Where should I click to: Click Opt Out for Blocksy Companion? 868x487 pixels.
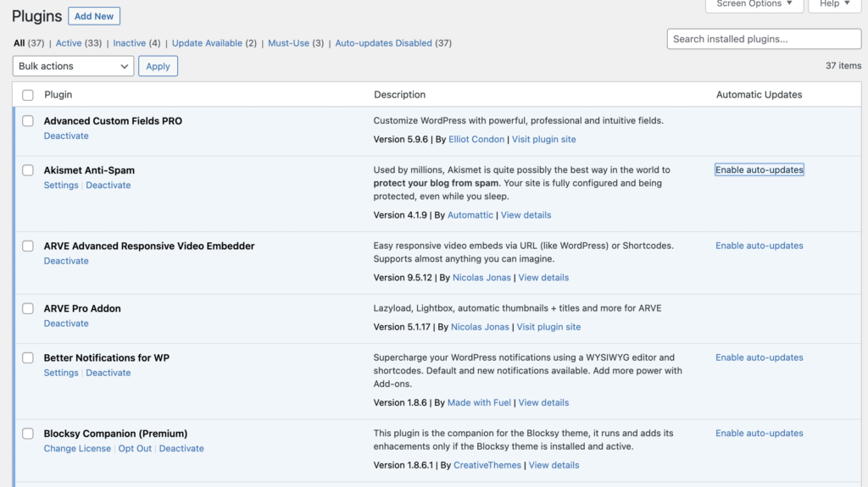coord(135,448)
